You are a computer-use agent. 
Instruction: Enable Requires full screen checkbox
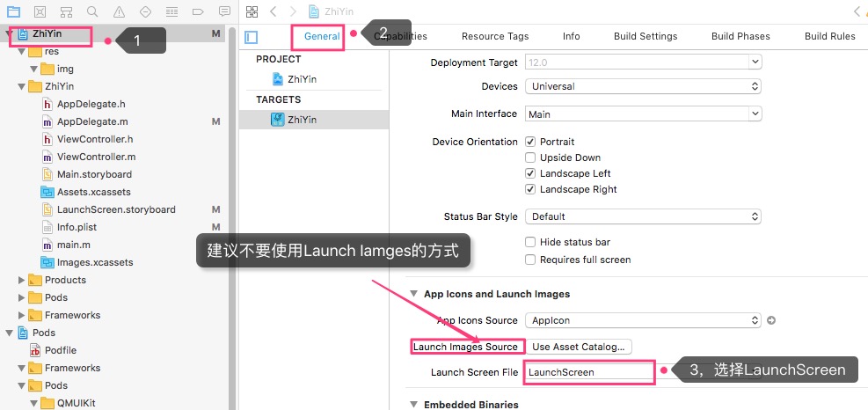pyautogui.click(x=530, y=260)
